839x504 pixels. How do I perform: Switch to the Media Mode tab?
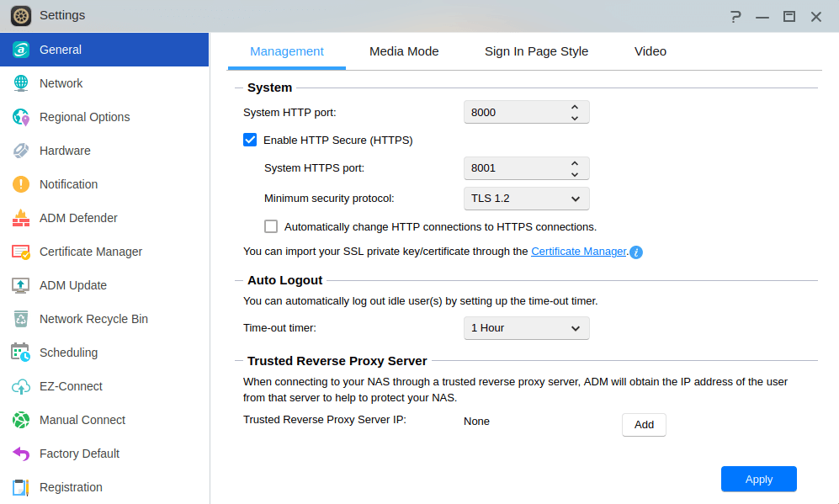(x=404, y=51)
